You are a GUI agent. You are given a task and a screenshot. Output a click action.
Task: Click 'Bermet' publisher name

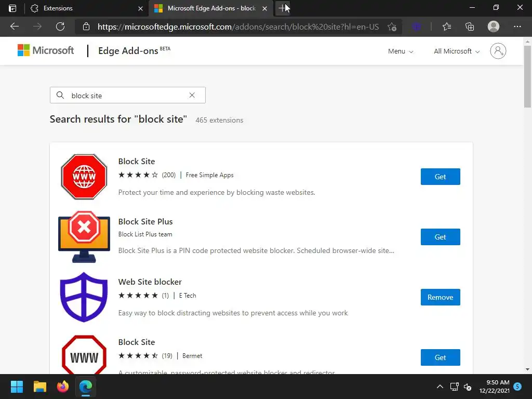point(192,356)
